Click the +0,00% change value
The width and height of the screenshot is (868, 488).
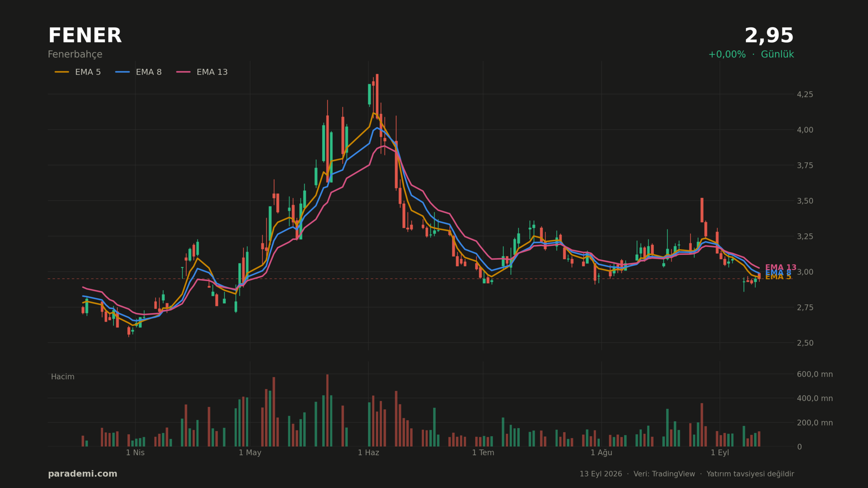pyautogui.click(x=727, y=54)
